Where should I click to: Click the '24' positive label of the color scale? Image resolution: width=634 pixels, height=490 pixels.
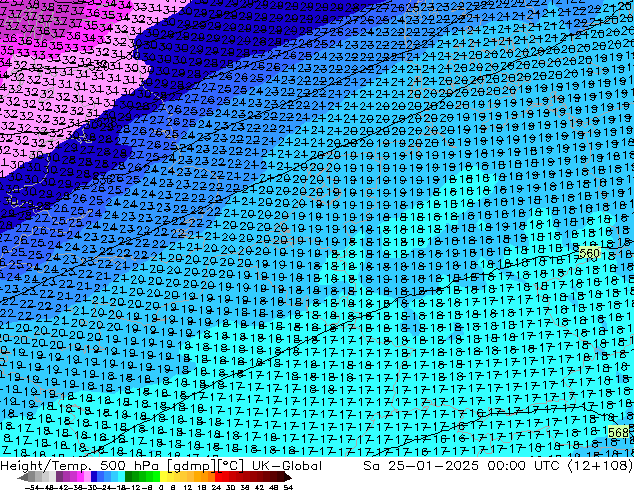216,487
